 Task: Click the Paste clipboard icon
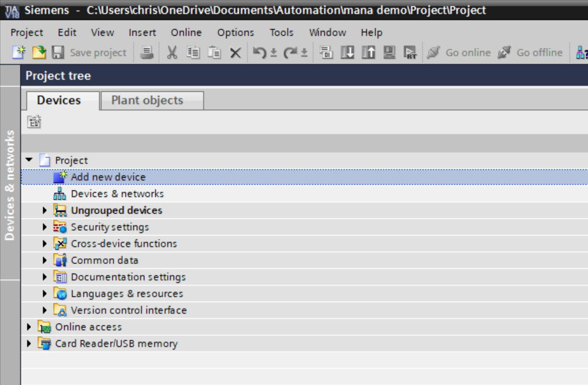coord(214,52)
